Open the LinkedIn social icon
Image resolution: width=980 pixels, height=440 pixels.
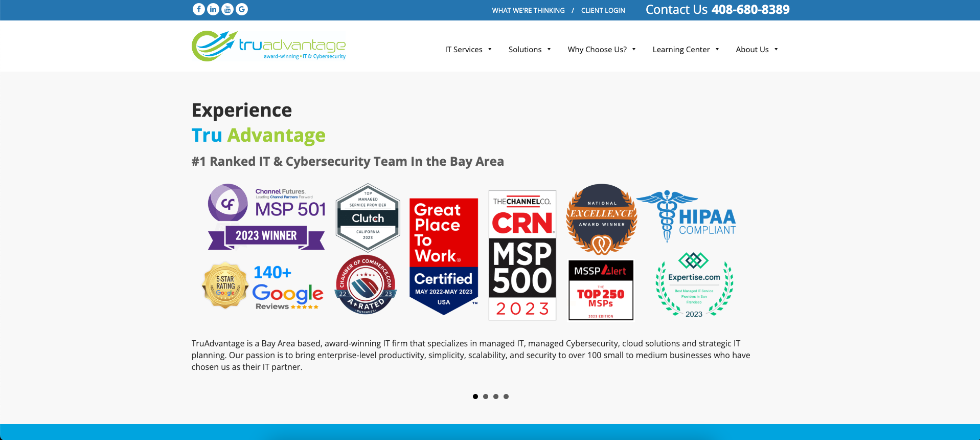pyautogui.click(x=213, y=9)
